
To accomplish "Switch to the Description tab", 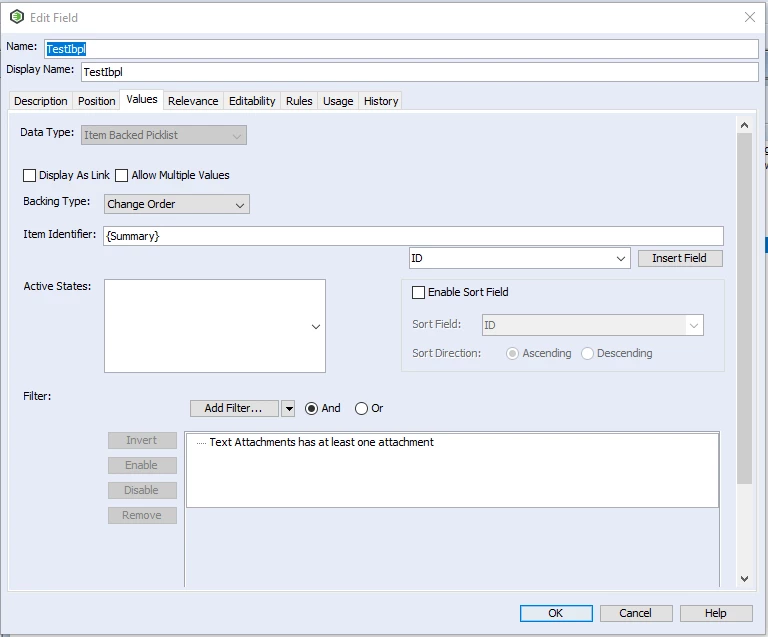I will (41, 101).
